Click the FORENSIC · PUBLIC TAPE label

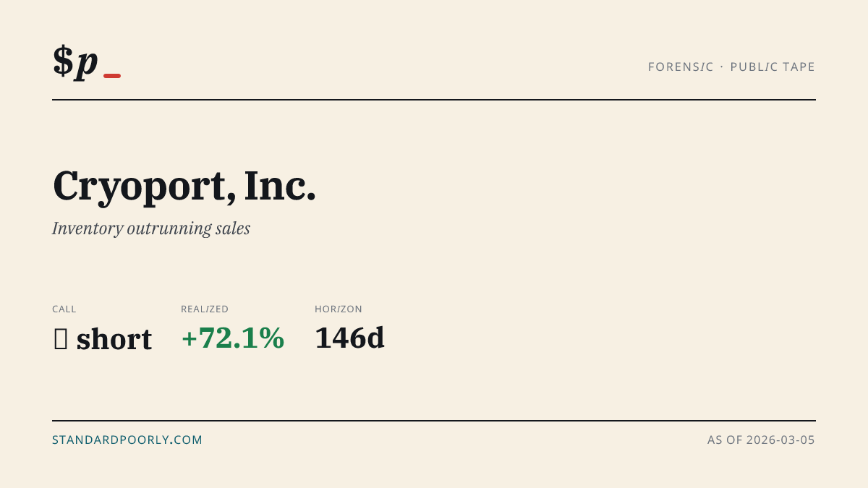click(x=731, y=67)
